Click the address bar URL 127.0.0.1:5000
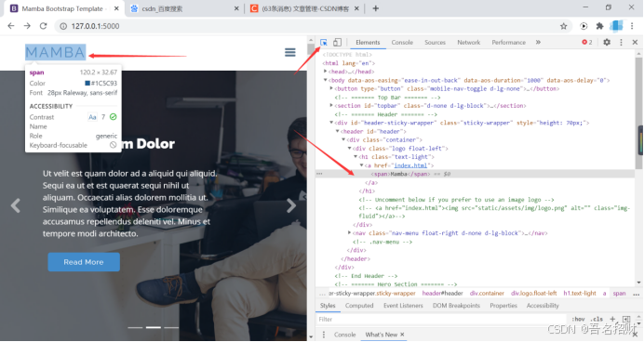644x342 pixels. point(95,26)
